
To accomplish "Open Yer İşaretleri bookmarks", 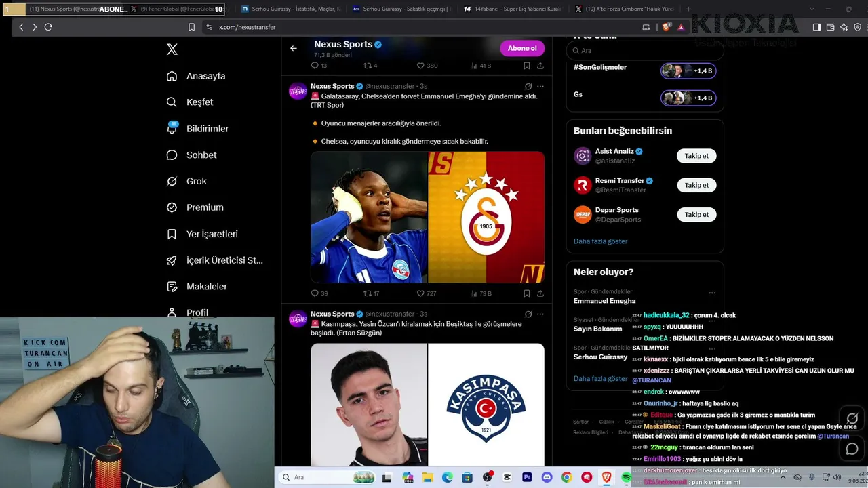I will 202,234.
